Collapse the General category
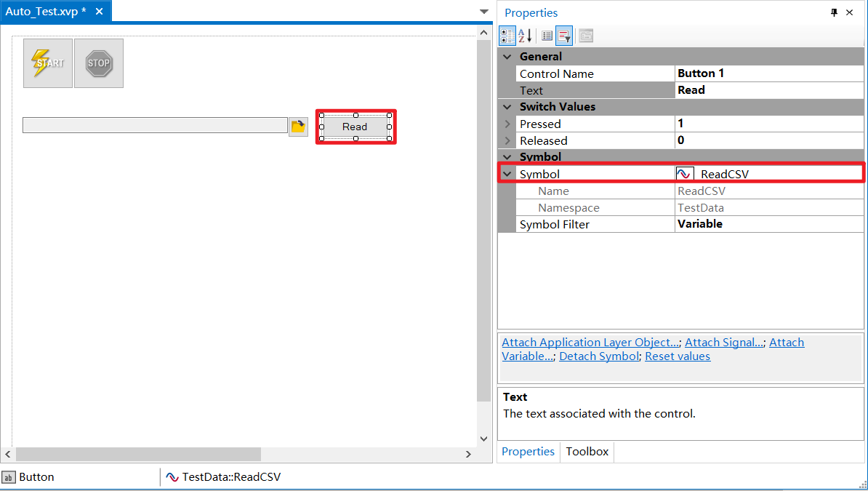Image resolution: width=868 pixels, height=491 pixels. (x=507, y=57)
